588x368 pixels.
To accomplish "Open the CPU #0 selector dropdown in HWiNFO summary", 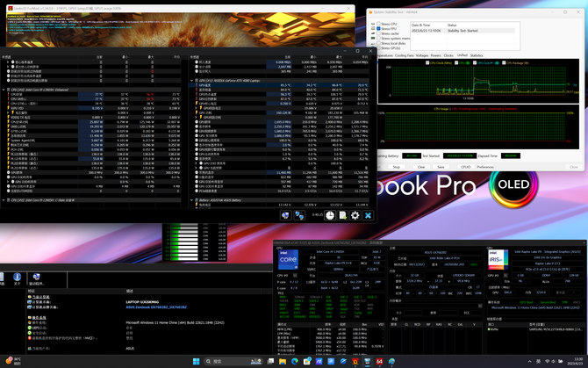I will (x=295, y=276).
